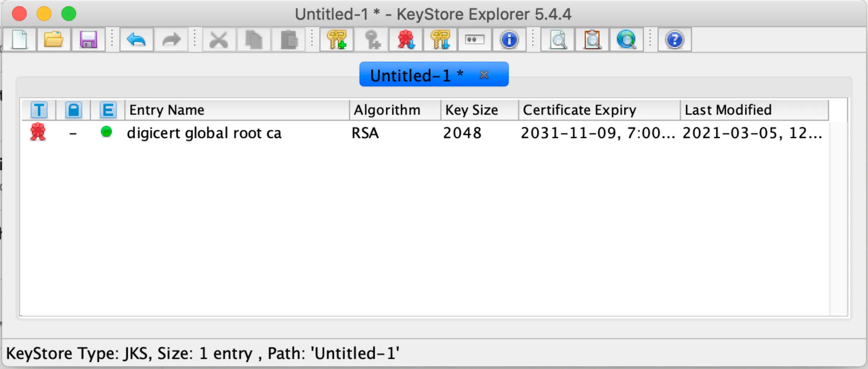Redo the last undone action
The width and height of the screenshot is (868, 369).
point(171,39)
